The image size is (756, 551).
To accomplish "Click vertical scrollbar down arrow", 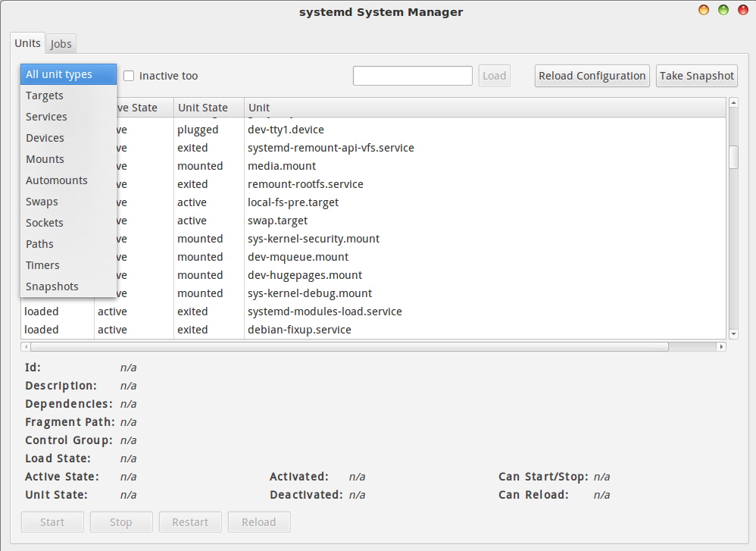I will pyautogui.click(x=733, y=334).
